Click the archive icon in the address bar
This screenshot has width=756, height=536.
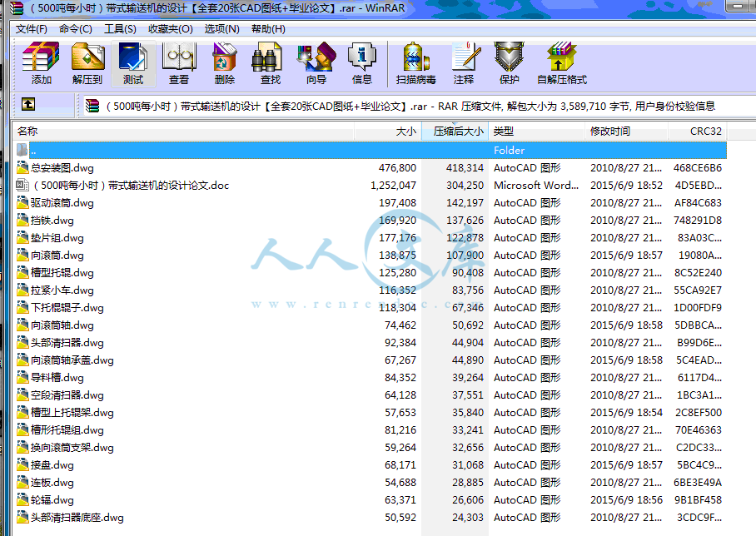tap(92, 106)
